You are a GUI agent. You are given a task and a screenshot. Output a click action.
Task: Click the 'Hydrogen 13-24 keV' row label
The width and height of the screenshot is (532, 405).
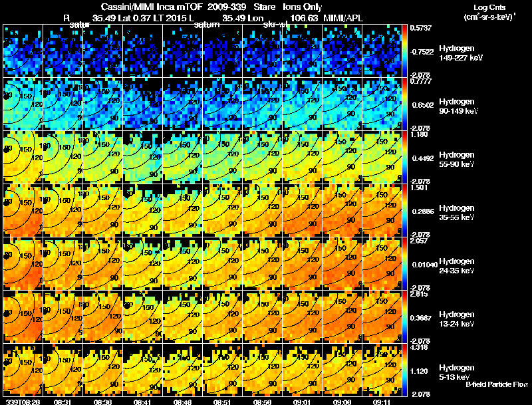[x=457, y=319]
